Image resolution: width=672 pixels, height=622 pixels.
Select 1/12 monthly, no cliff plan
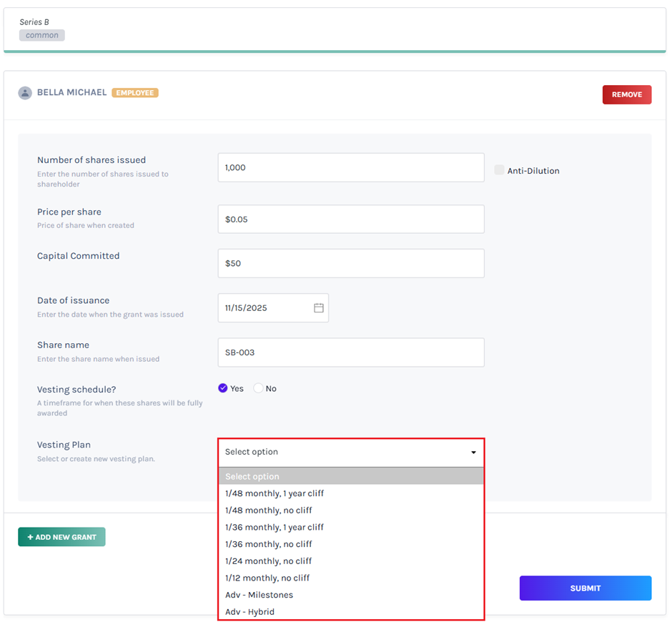267,578
